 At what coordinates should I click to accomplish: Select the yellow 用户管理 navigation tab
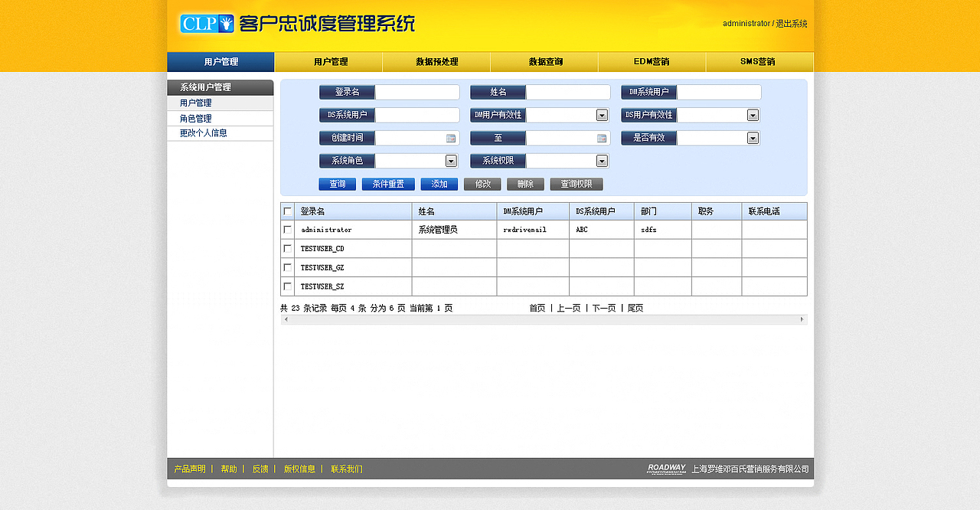click(330, 62)
